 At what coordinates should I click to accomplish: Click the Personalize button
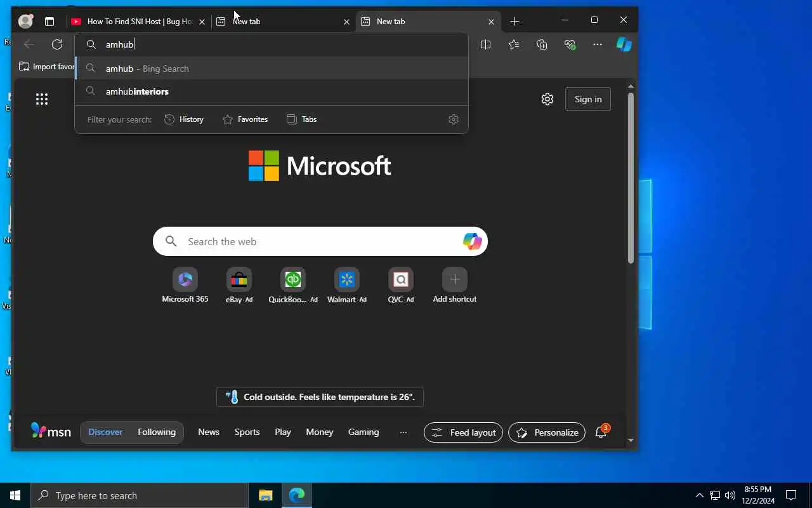point(547,432)
